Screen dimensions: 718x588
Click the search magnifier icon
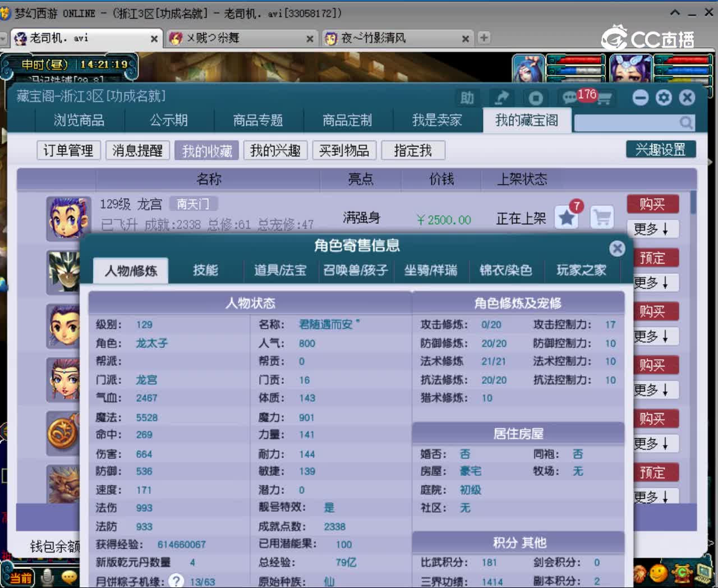point(685,122)
